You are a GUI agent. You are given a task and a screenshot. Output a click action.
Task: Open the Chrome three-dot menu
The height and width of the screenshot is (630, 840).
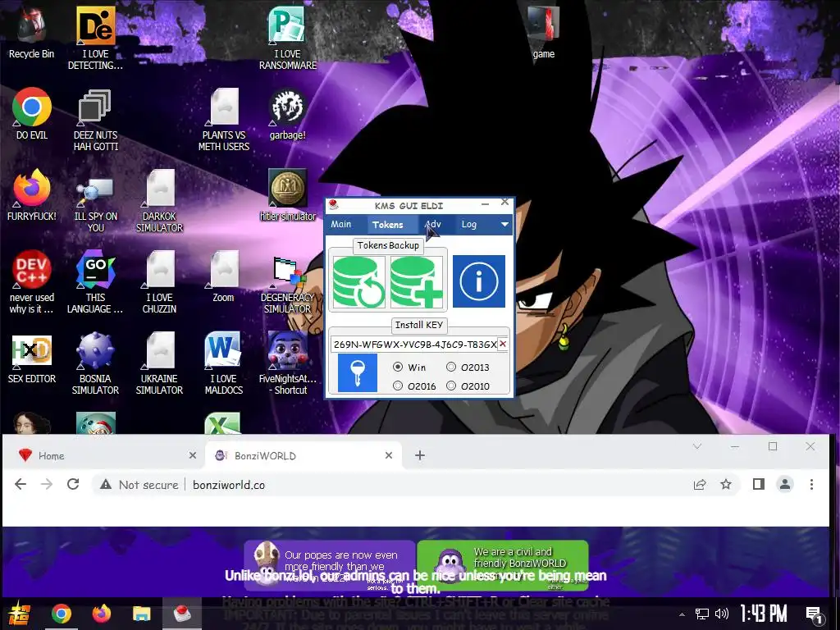(811, 484)
